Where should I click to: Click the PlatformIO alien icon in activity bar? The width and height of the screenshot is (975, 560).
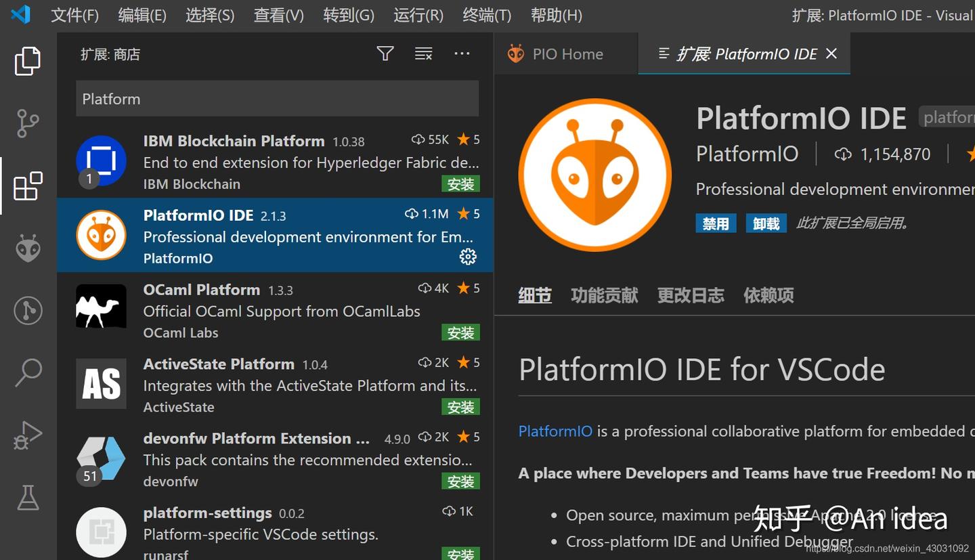click(27, 249)
